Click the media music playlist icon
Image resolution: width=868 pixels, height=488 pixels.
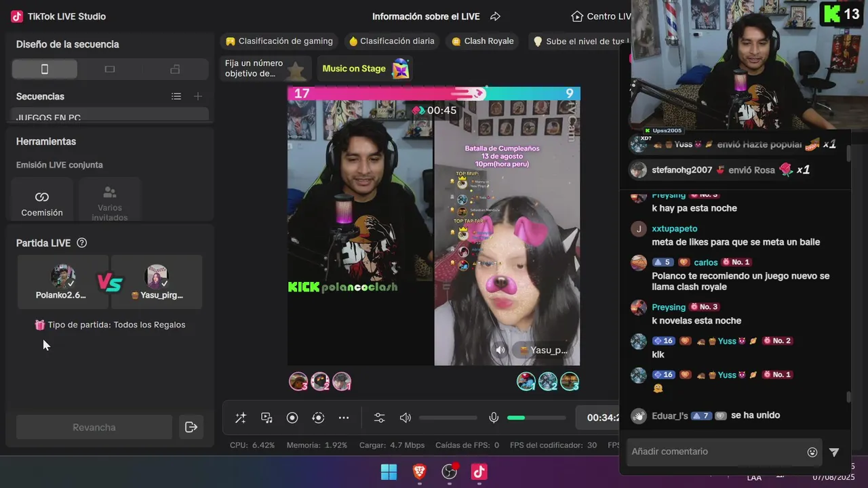point(267,418)
